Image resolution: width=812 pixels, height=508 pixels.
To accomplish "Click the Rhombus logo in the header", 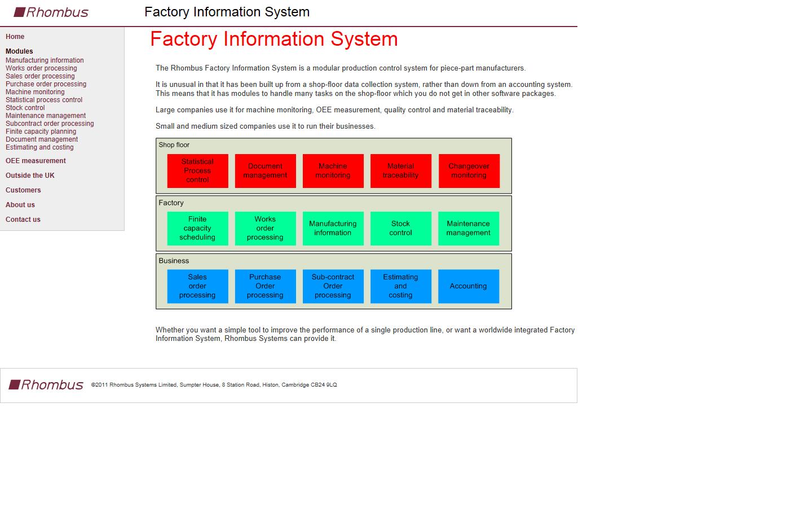I will click(51, 12).
